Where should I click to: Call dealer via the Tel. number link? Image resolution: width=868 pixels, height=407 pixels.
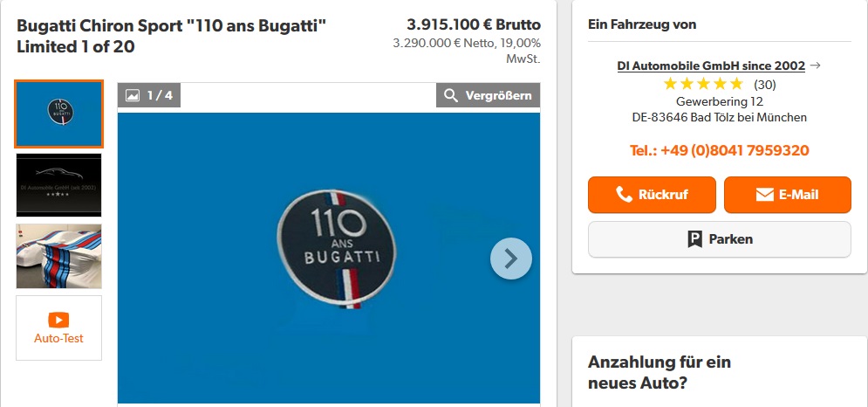pyautogui.click(x=719, y=150)
